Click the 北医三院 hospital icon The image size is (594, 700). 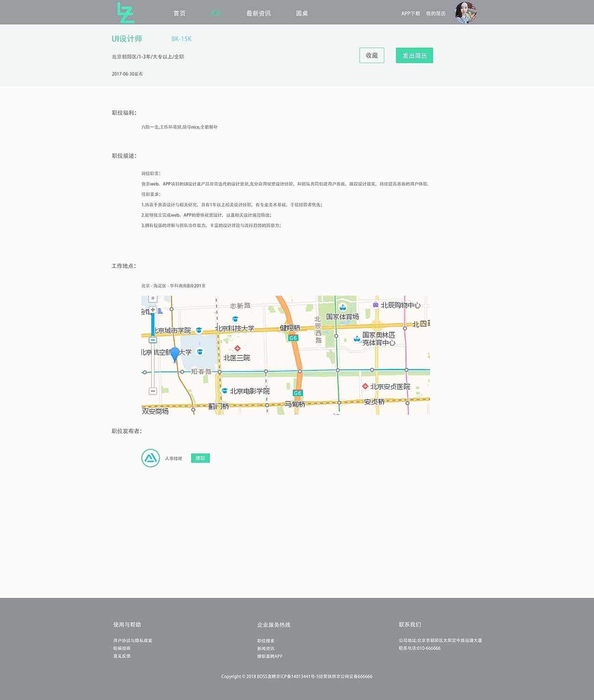[237, 348]
